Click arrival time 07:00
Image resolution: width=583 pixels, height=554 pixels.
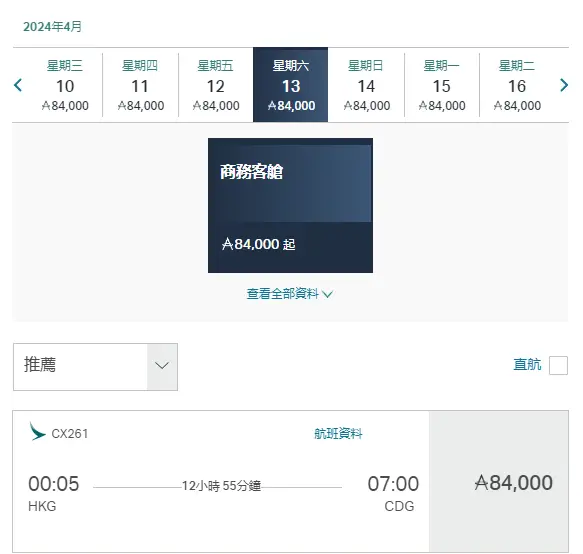click(x=393, y=484)
